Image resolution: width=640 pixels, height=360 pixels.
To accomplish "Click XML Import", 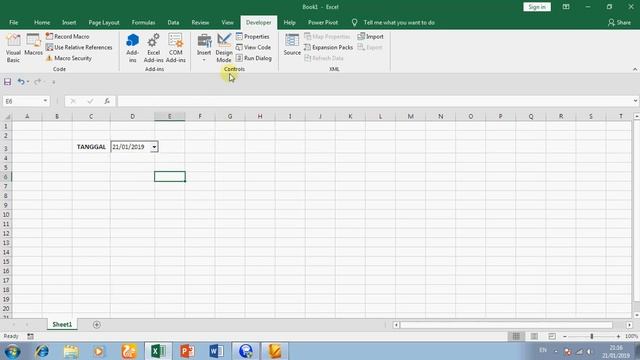I will coord(371,36).
